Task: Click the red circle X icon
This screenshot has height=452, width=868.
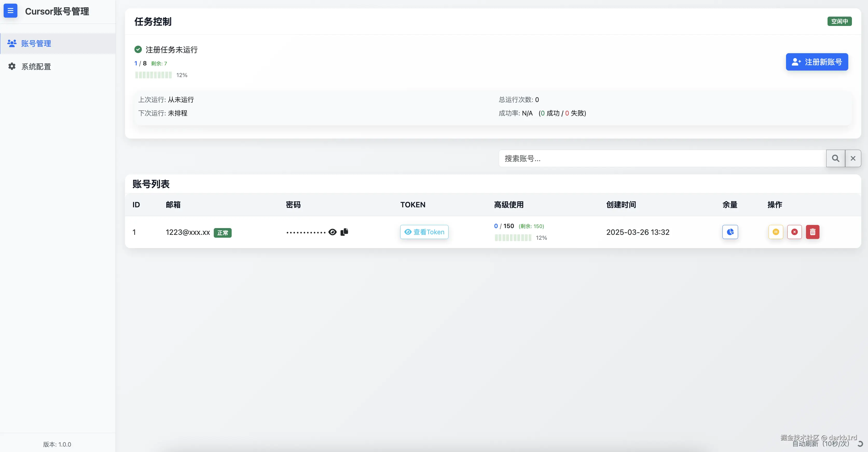Action: [794, 232]
